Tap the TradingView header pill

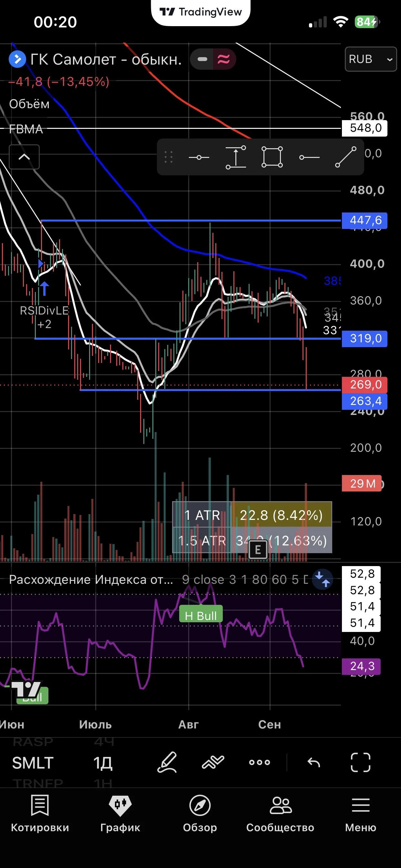(200, 12)
